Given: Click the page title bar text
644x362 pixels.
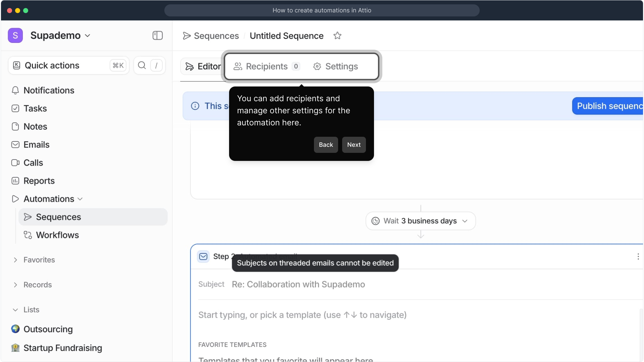Looking at the screenshot, I should (x=322, y=10).
